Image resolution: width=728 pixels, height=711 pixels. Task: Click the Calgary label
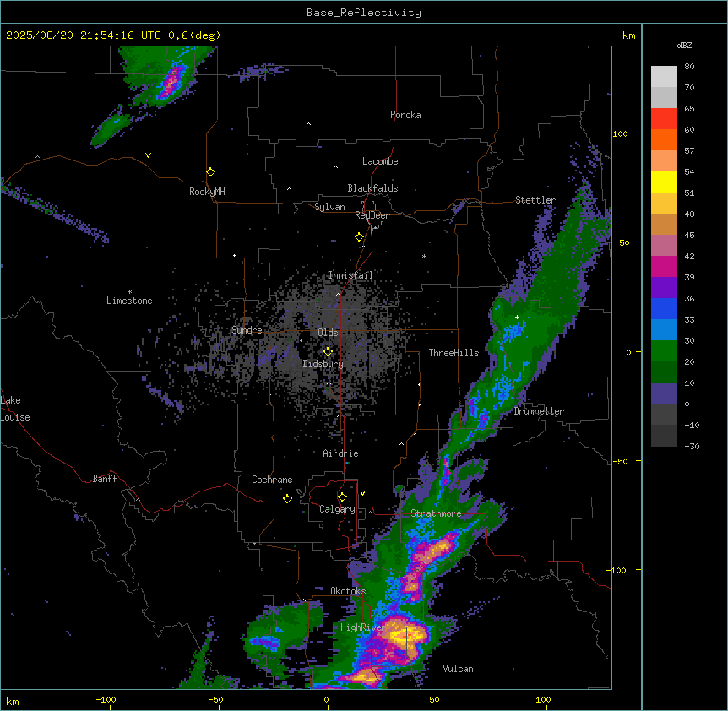point(337,509)
